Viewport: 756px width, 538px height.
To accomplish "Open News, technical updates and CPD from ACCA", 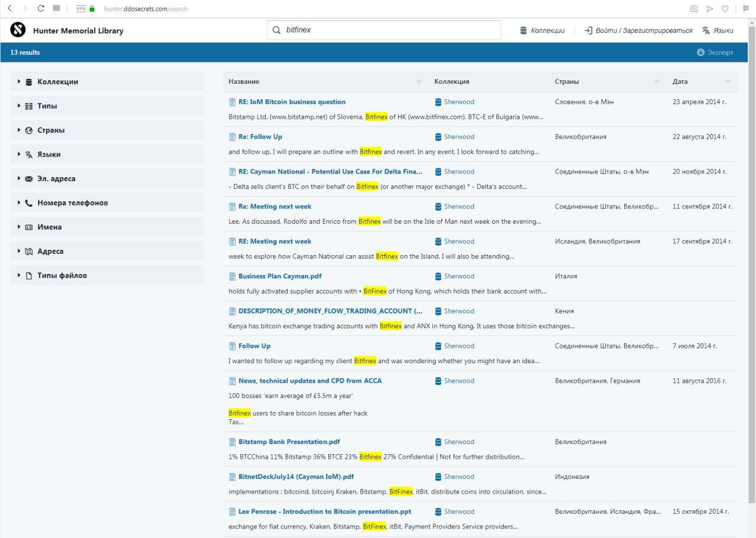I will (x=310, y=381).
